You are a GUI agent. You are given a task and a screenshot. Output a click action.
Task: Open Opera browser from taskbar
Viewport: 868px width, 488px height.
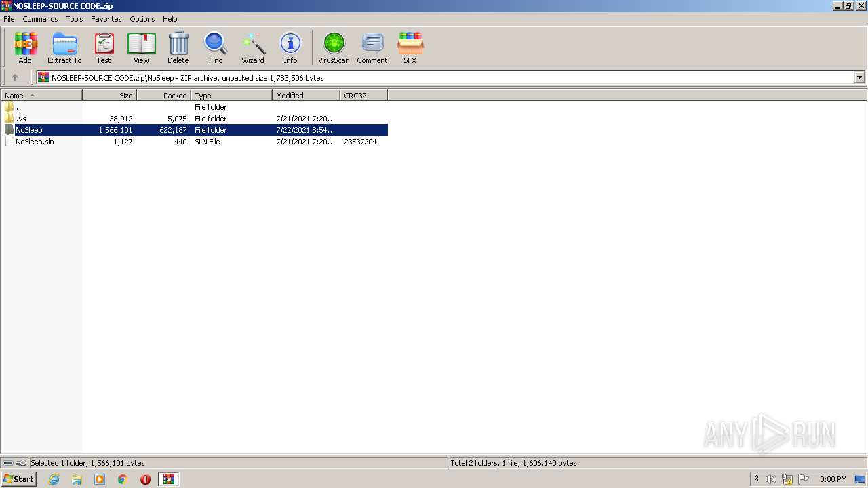click(145, 479)
